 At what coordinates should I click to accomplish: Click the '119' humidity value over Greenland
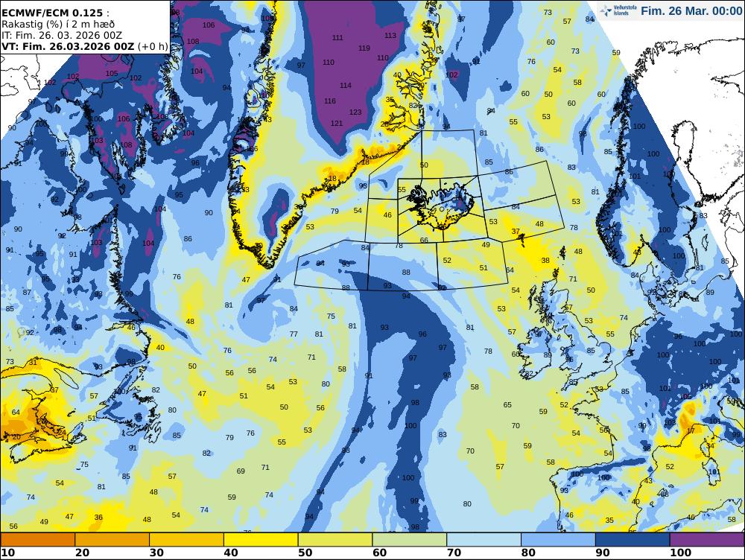point(364,48)
